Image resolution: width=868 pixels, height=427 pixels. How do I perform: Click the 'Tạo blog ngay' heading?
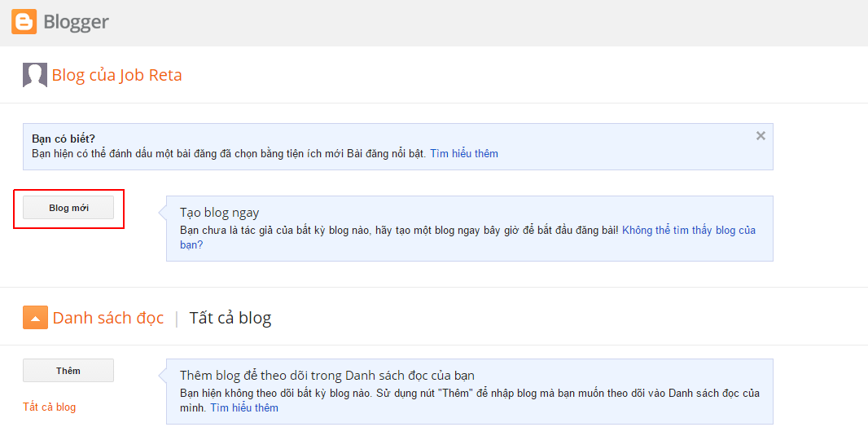click(x=220, y=212)
